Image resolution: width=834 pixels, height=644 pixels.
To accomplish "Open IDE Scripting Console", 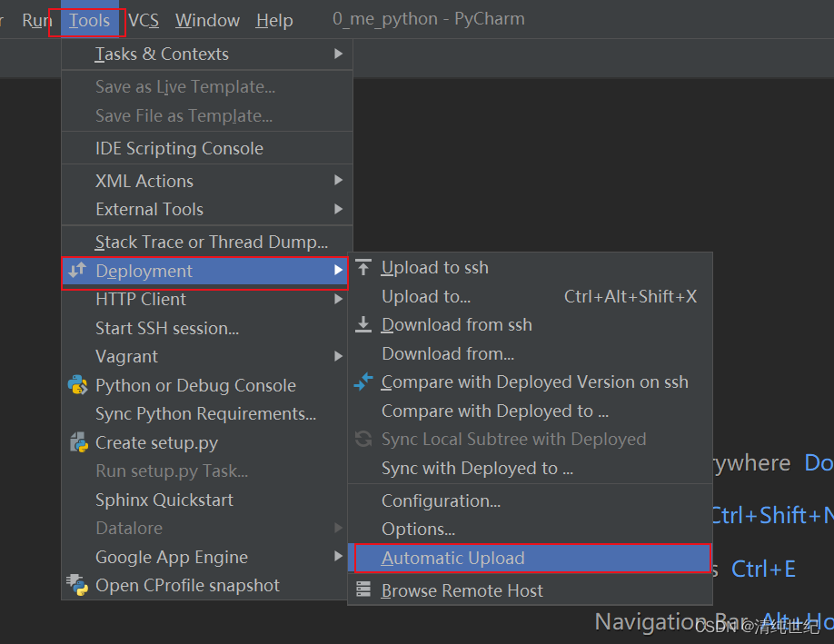I will (207, 148).
